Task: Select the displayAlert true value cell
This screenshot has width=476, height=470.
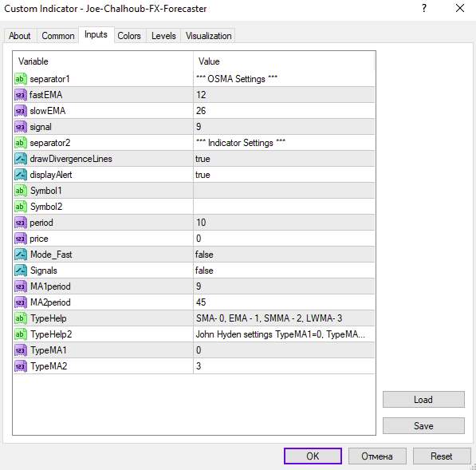Action: [x=284, y=175]
